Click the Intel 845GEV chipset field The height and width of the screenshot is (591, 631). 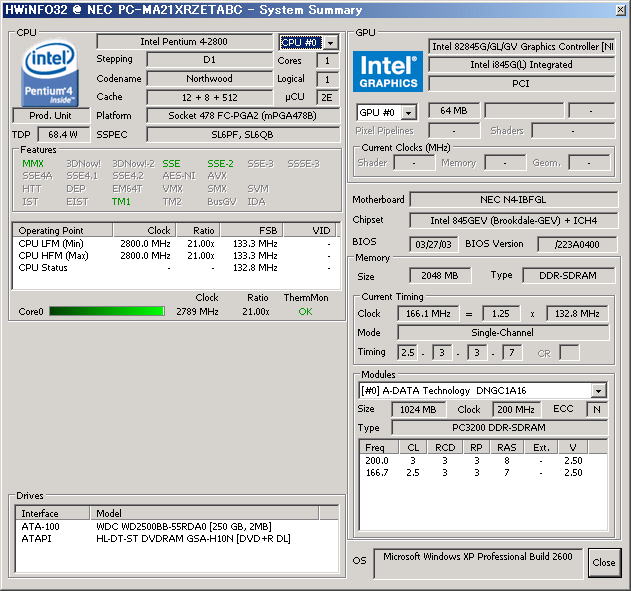[513, 220]
